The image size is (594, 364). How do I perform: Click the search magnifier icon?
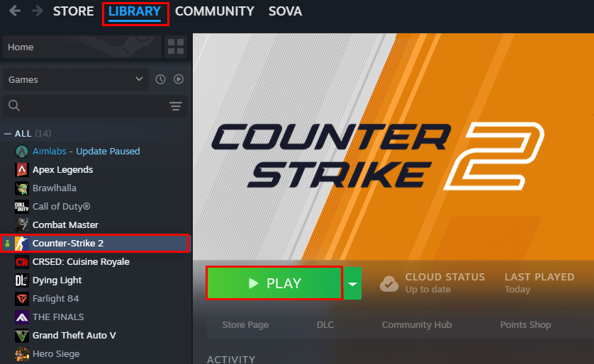pos(14,106)
